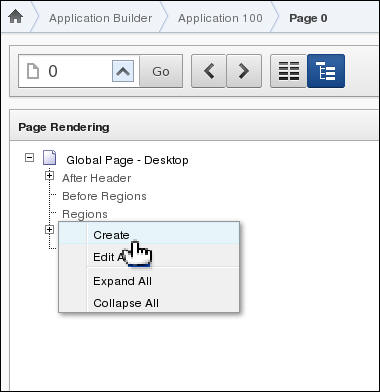Switch to Component view icon
Viewport: 380px width, 392px height.
(288, 71)
